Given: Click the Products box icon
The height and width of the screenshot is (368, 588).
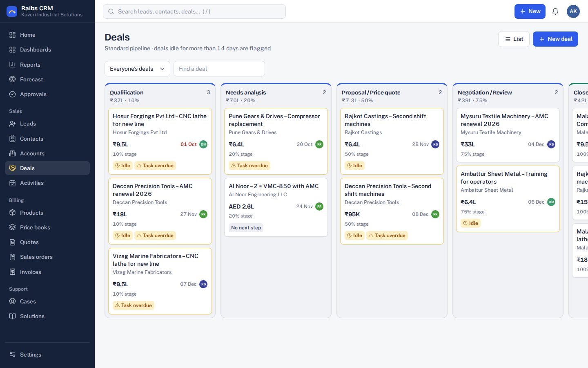Looking at the screenshot, I should coord(13,213).
